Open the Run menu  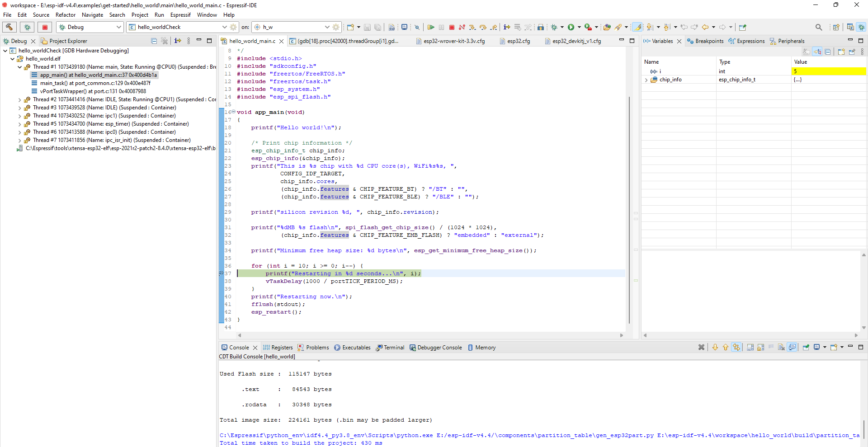coord(159,15)
